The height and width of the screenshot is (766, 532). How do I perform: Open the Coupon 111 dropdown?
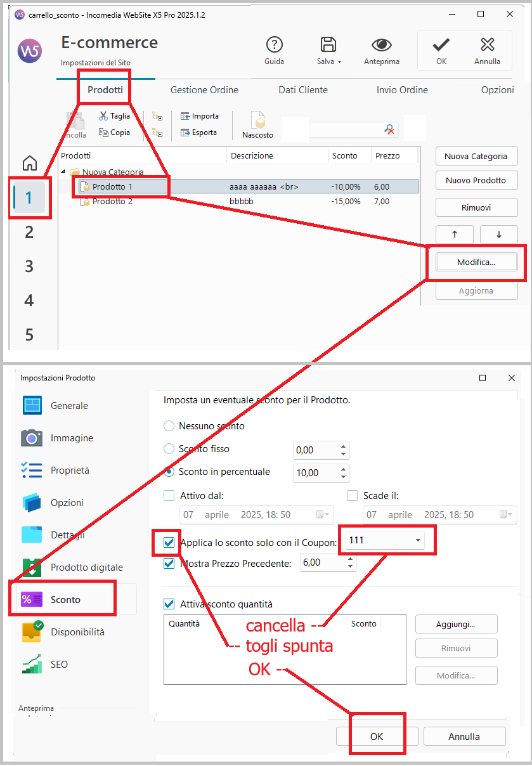pos(418,540)
